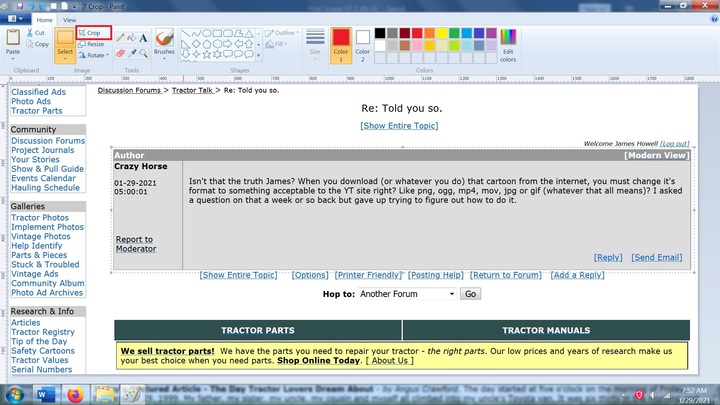
Task: Click the 'Go' button image in canvas
Action: (471, 294)
